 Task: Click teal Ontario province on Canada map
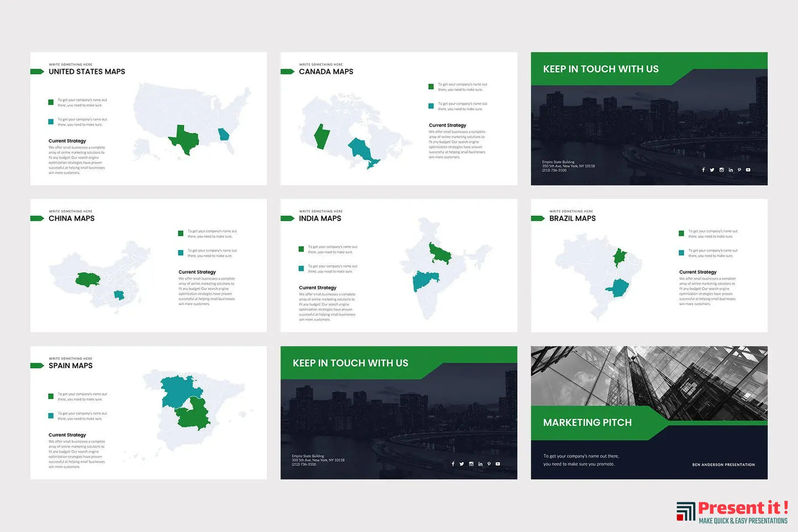(x=363, y=151)
